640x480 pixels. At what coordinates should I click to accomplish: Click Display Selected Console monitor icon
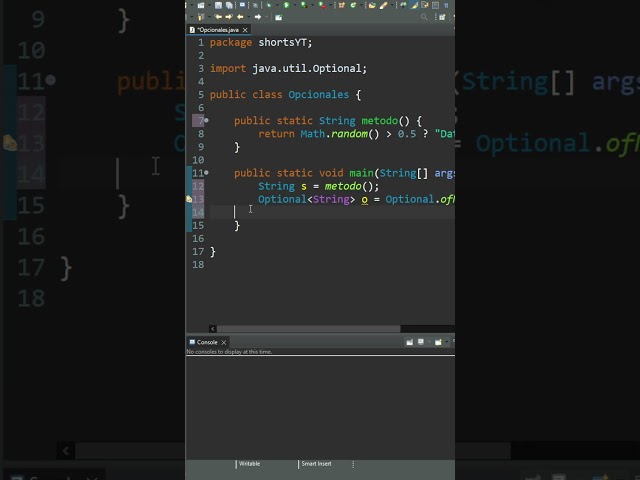421,342
